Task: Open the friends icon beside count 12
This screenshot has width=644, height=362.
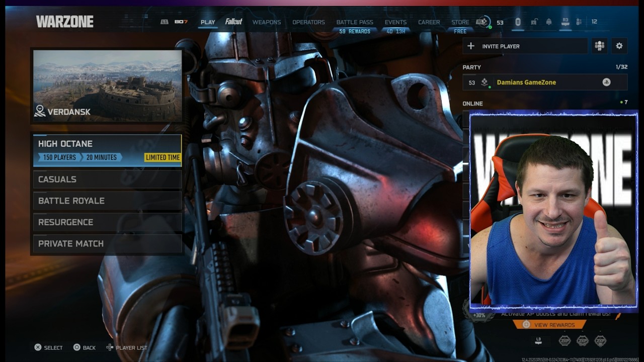Action: tap(579, 22)
